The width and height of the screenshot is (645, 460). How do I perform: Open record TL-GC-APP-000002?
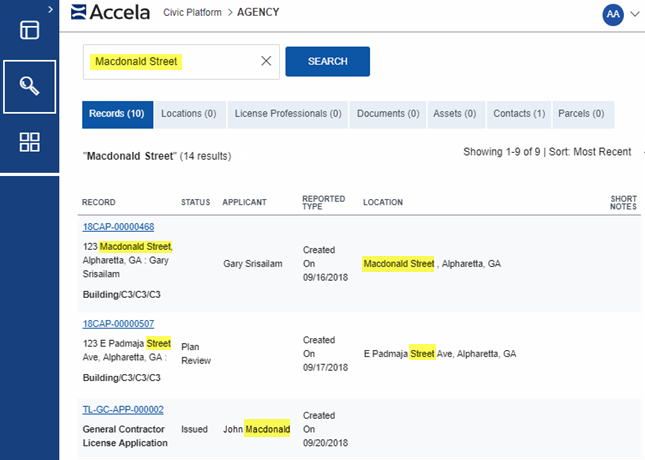coord(123,409)
